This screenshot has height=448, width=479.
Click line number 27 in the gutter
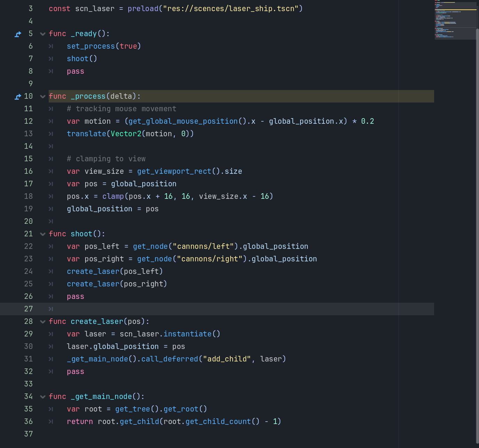[x=29, y=309]
